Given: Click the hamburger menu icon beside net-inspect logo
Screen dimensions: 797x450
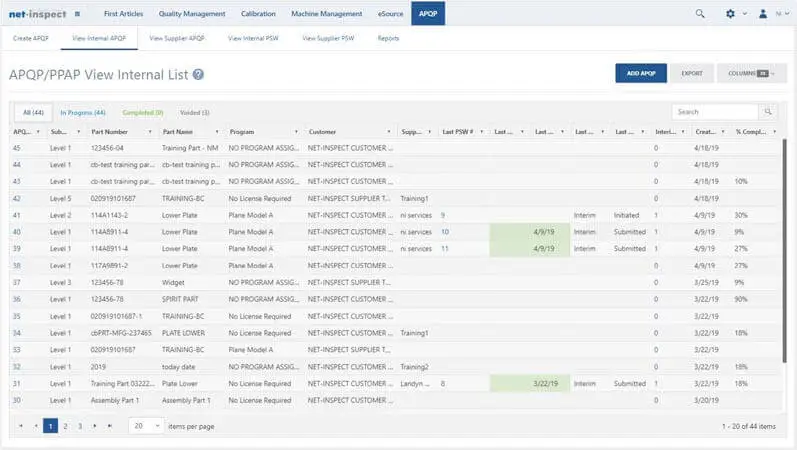Looking at the screenshot, I should (77, 14).
